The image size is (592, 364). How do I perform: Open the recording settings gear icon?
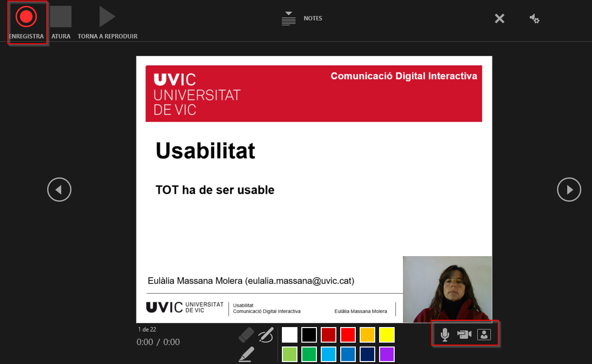[534, 18]
